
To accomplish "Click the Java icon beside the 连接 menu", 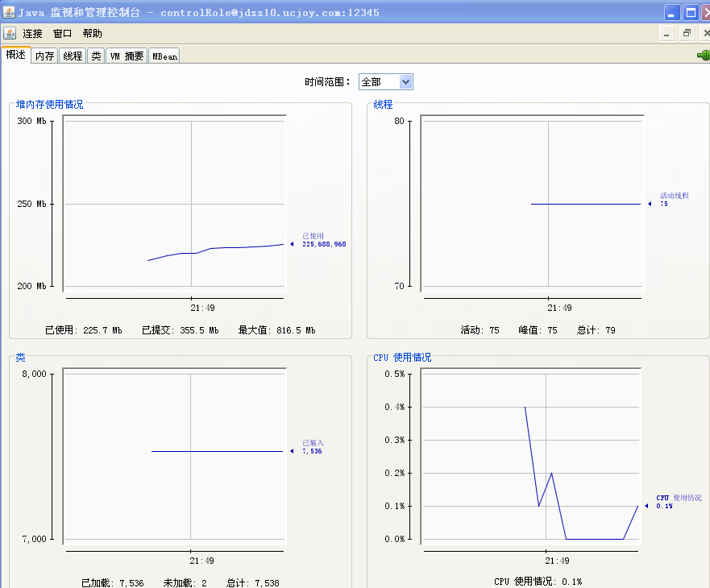I will 10,33.
